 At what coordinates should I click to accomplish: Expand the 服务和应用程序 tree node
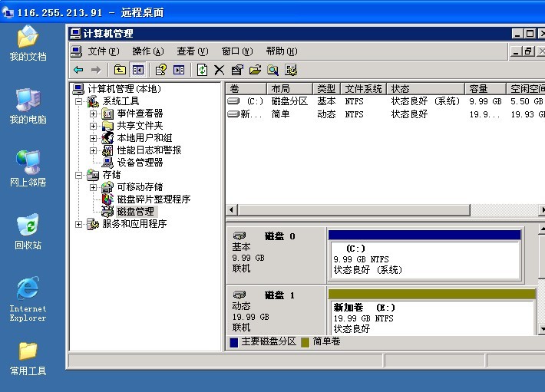coord(78,224)
